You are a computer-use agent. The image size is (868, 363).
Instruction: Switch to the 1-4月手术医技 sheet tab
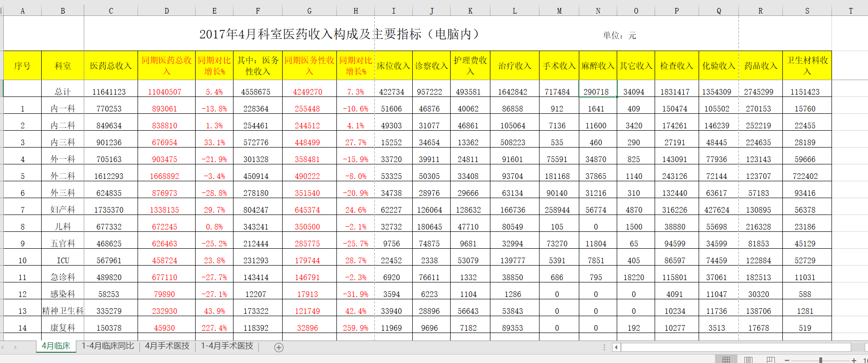tap(227, 346)
